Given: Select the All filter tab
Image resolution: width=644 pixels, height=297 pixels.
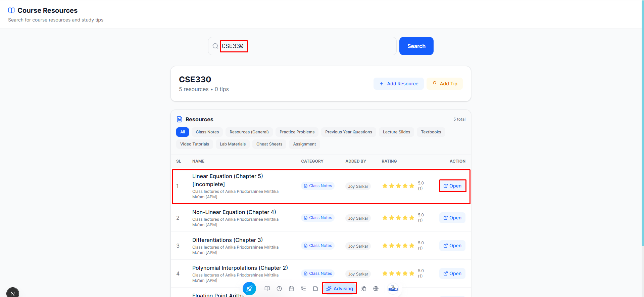Looking at the screenshot, I should pos(183,132).
